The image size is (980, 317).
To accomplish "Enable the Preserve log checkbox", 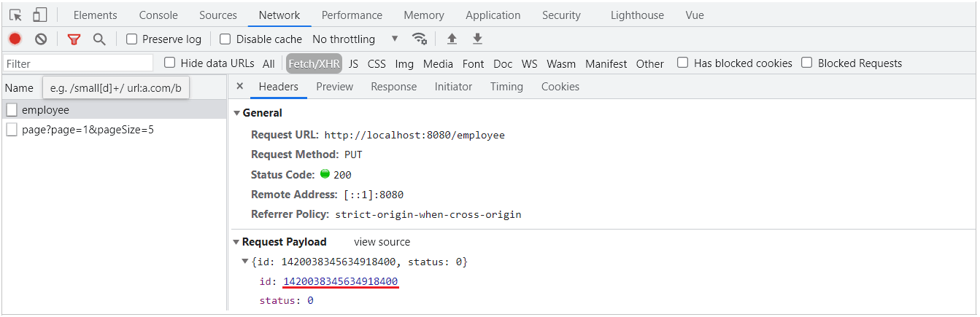I will tap(132, 39).
